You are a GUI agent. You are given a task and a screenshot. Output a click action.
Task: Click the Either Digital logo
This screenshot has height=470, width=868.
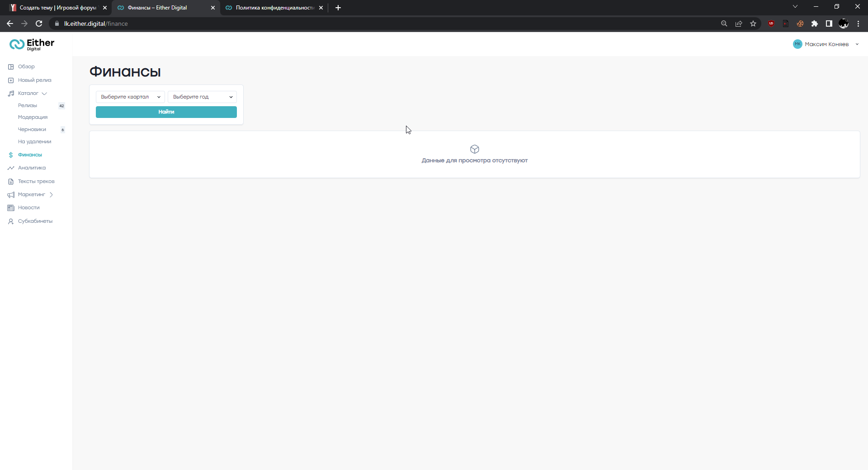[x=32, y=44]
